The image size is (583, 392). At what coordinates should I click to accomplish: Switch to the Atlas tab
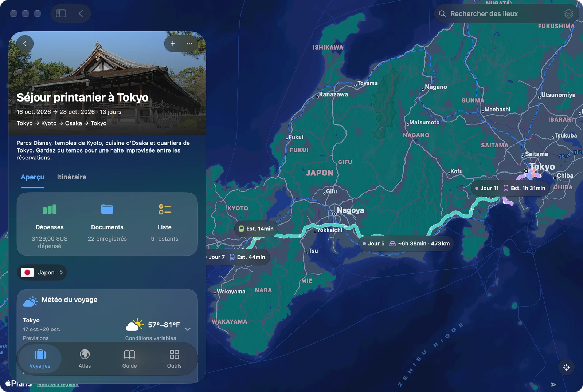point(85,359)
